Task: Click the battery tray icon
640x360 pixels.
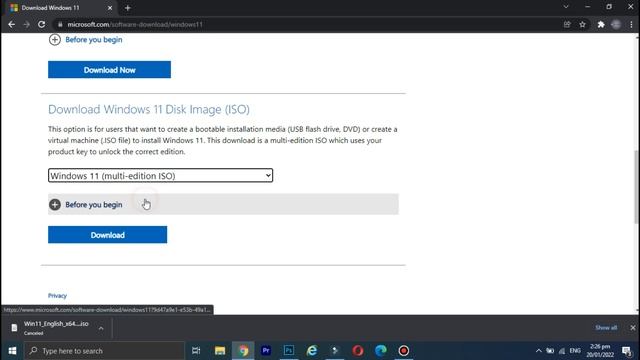Action: pos(550,351)
